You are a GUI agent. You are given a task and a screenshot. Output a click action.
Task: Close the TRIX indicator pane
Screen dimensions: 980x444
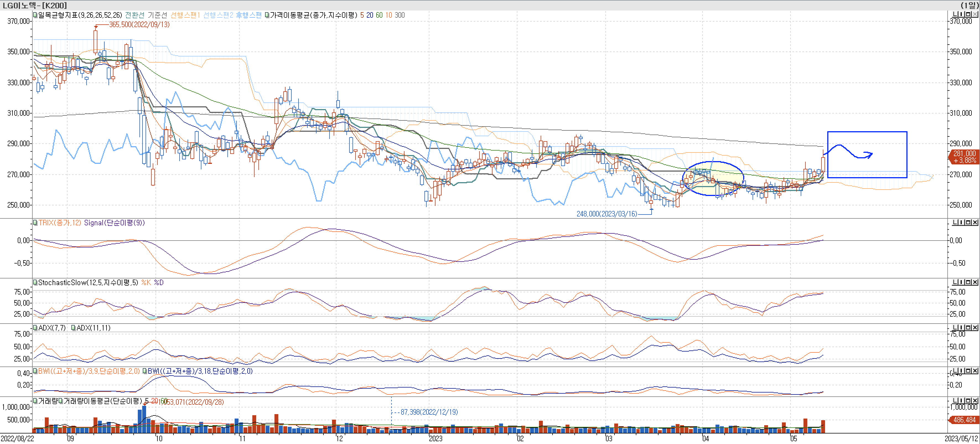coord(975,222)
